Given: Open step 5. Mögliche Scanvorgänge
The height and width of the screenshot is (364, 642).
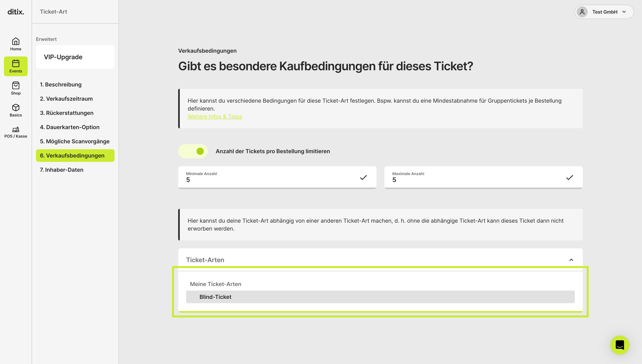Looking at the screenshot, I should 75,141.
